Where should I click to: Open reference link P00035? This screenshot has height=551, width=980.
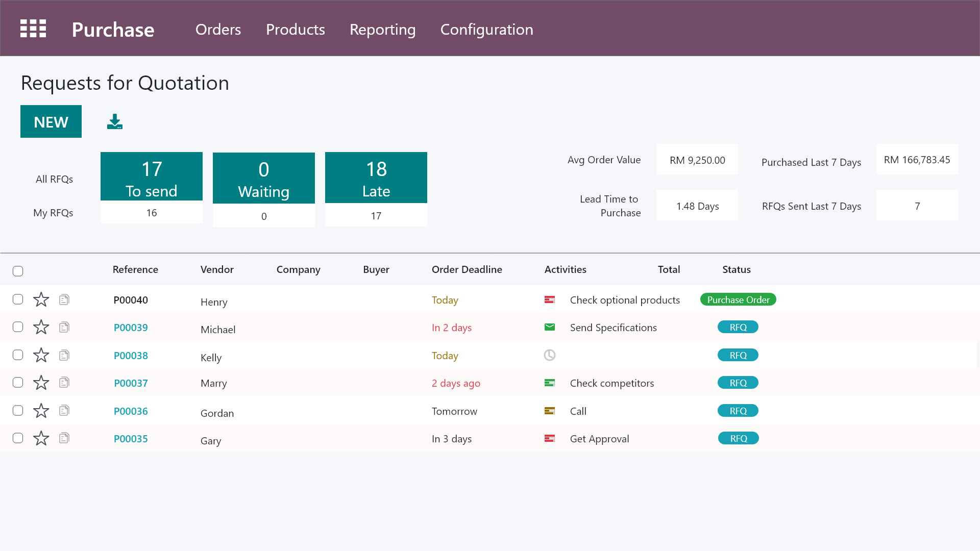tap(131, 439)
